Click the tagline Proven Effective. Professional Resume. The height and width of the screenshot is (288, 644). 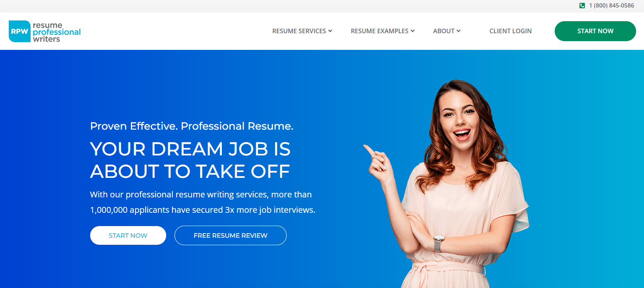(192, 126)
